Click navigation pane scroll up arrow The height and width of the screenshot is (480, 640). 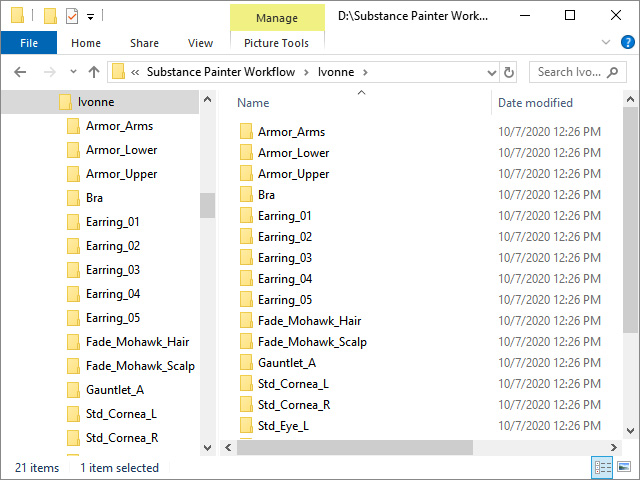(x=207, y=99)
